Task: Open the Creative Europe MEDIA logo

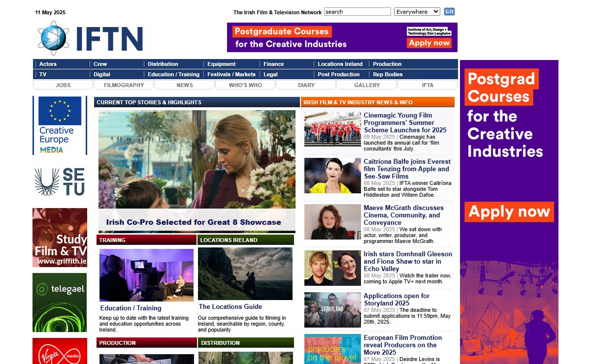Action: tap(60, 125)
